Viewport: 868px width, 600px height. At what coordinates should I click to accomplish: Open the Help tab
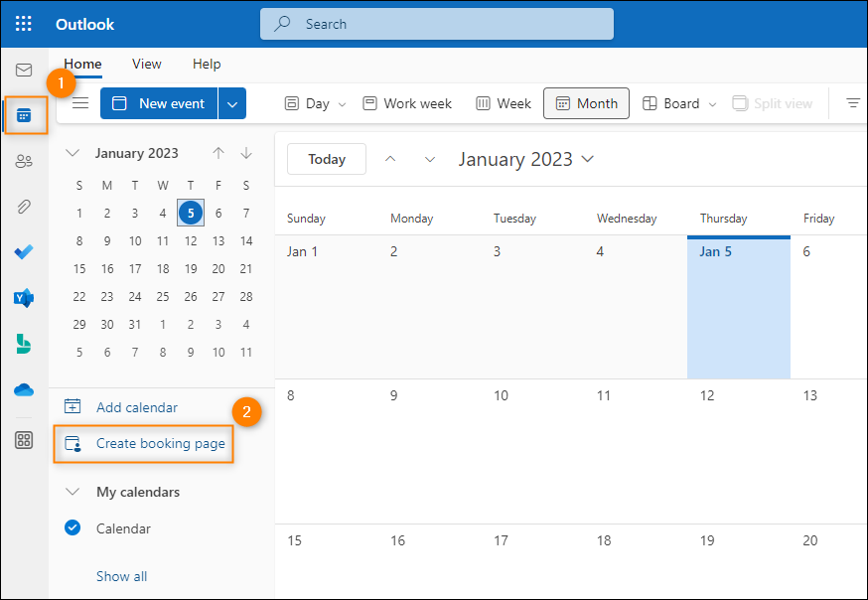(x=207, y=65)
